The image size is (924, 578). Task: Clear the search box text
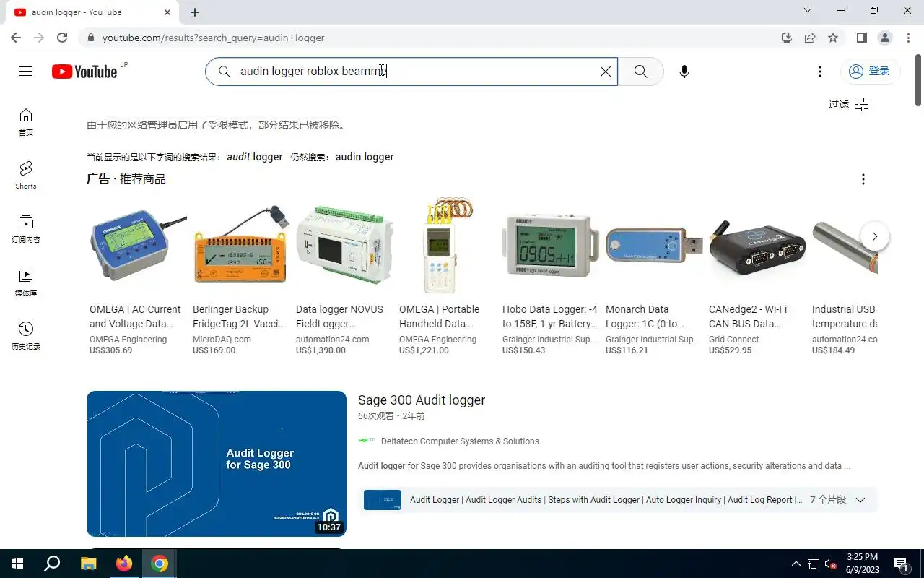click(x=606, y=72)
